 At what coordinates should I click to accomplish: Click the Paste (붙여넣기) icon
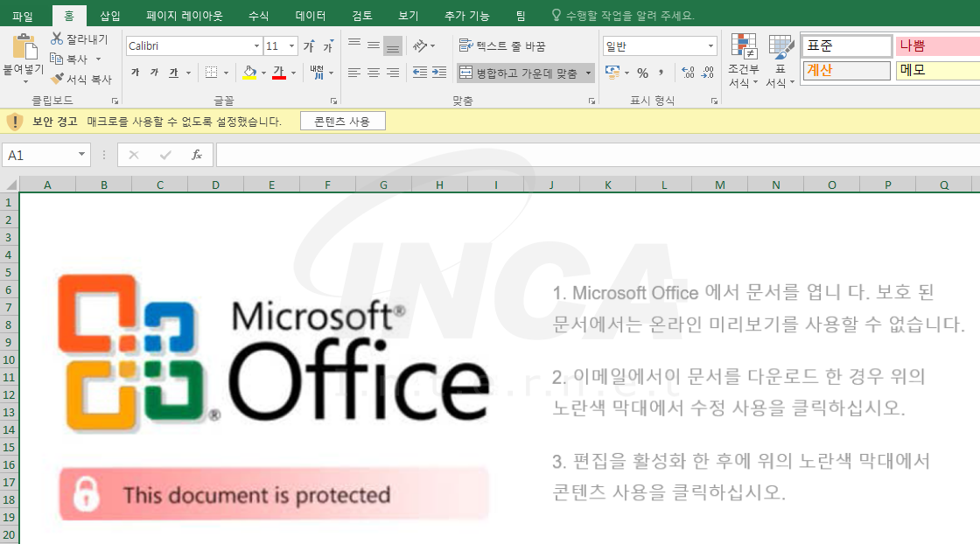pyautogui.click(x=24, y=47)
